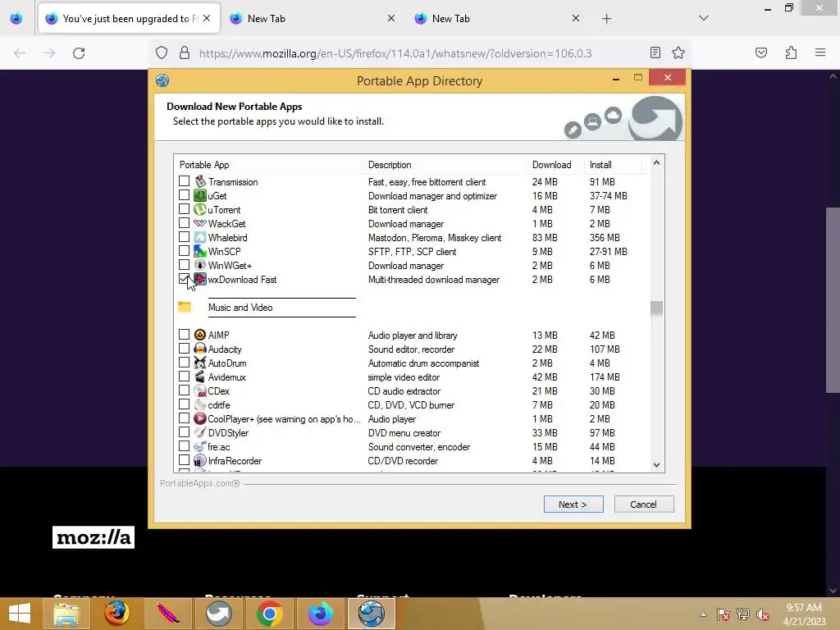Screen dimensions: 840x630
Task: Click the cdrtfe app icon
Action: click(x=200, y=404)
